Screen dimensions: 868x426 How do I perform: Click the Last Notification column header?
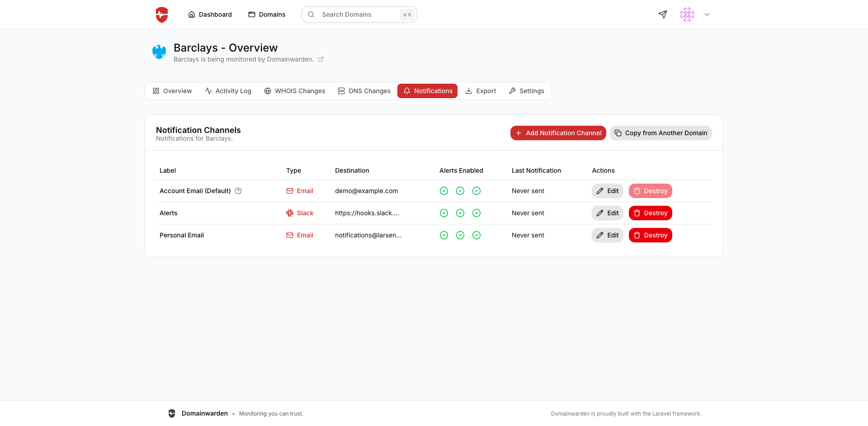536,170
